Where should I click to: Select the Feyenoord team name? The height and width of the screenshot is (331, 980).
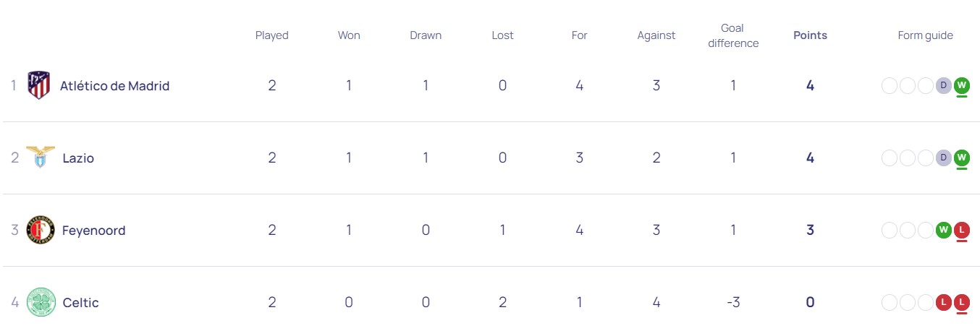tap(93, 230)
